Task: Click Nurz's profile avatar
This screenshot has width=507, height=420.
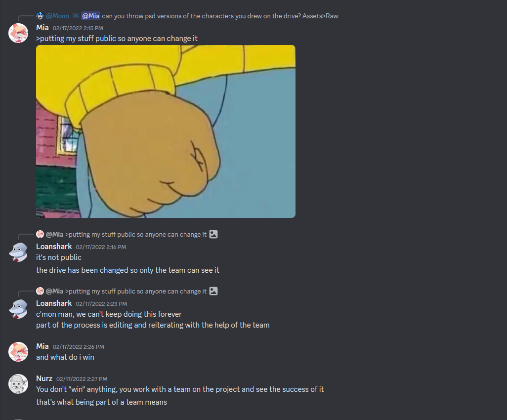Action: pos(18,384)
